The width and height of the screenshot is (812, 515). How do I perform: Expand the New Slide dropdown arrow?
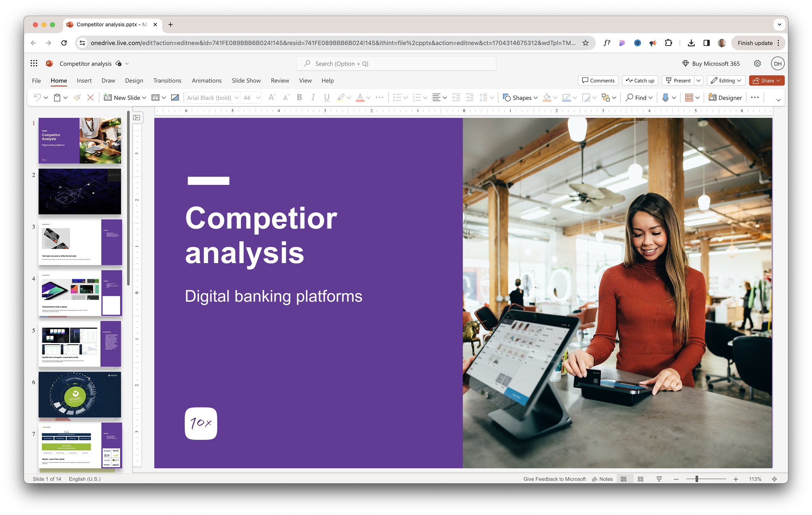(144, 98)
